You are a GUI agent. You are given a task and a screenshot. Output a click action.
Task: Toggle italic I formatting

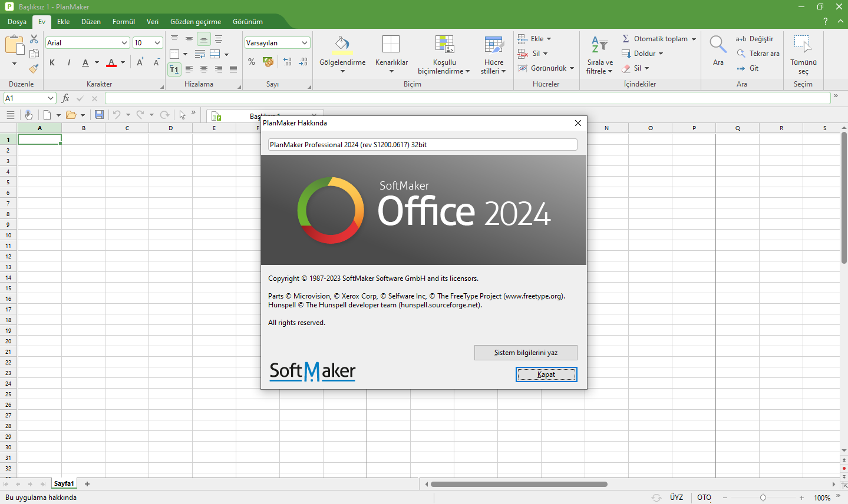pyautogui.click(x=69, y=62)
